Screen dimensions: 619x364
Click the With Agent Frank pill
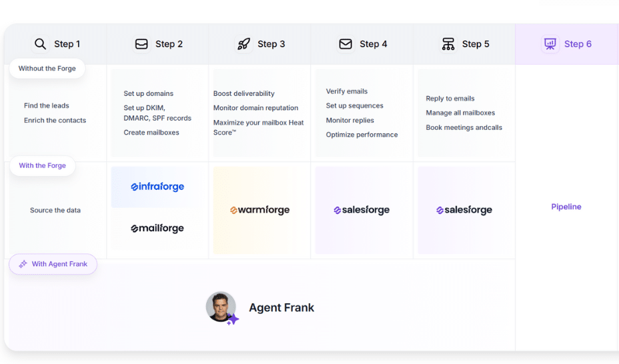[x=53, y=264]
